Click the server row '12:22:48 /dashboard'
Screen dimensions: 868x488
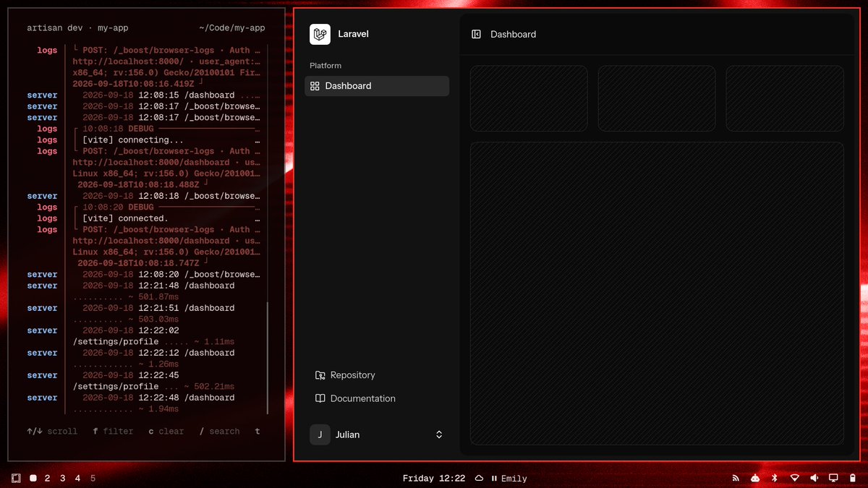158,398
